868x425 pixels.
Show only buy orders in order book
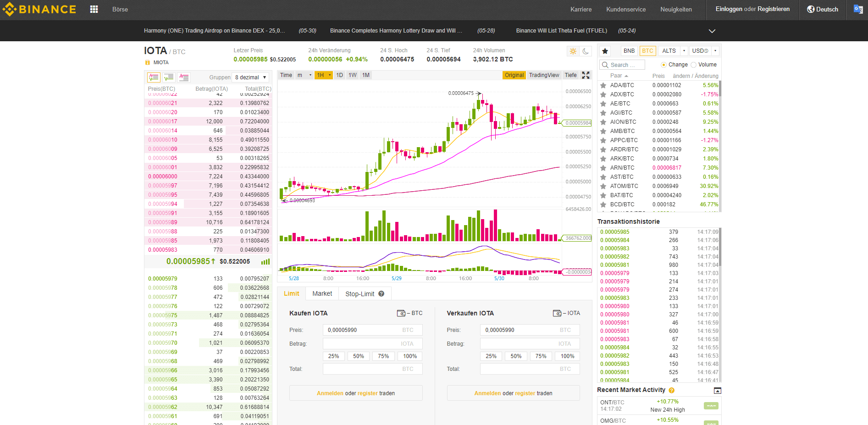click(169, 77)
